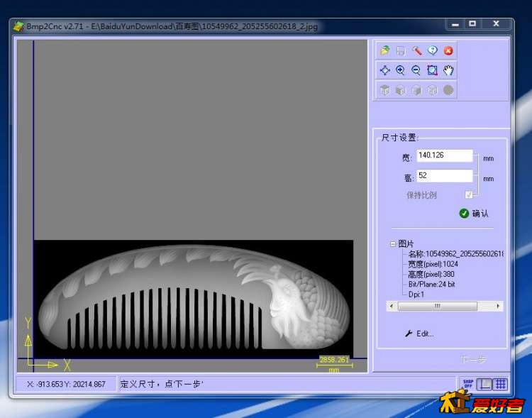Click the fourth greyed wireframe cube icon
532x418 pixels.
point(432,90)
